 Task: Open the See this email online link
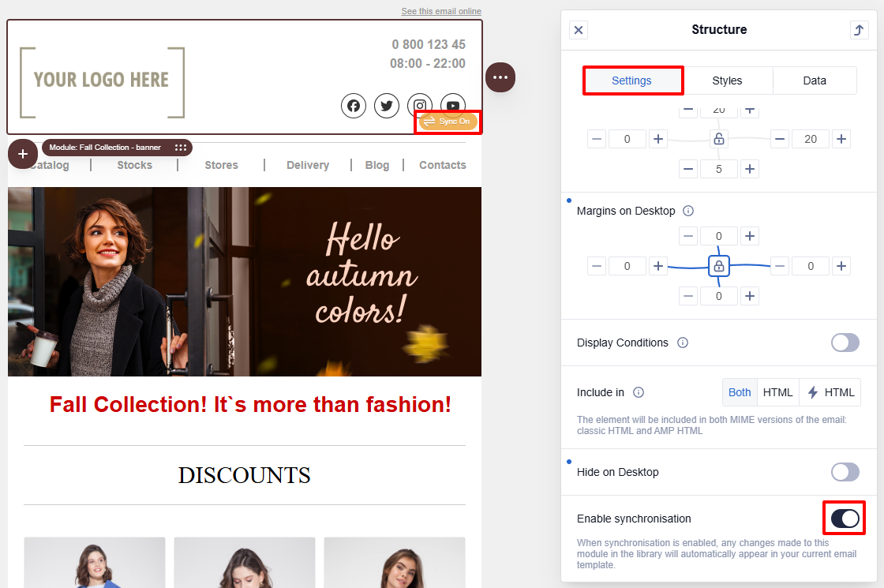[441, 11]
